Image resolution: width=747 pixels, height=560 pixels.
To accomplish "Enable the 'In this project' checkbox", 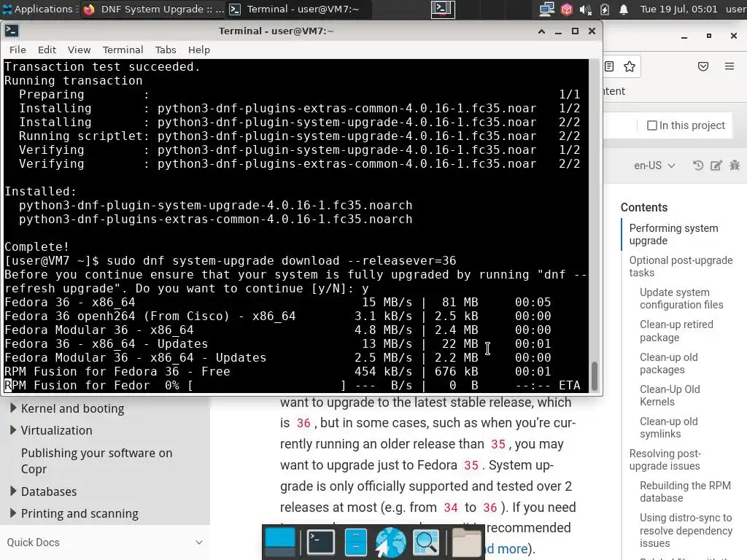I will tap(651, 125).
